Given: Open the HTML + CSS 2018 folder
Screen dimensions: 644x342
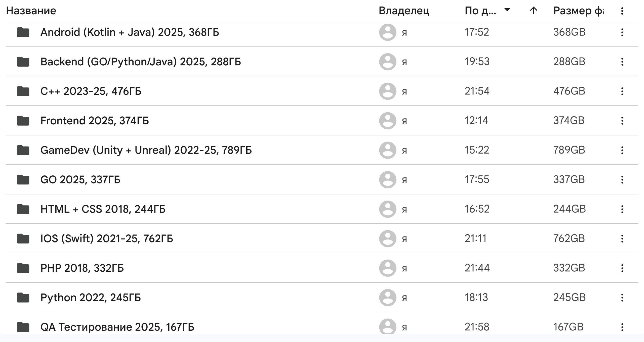Looking at the screenshot, I should pos(103,209).
